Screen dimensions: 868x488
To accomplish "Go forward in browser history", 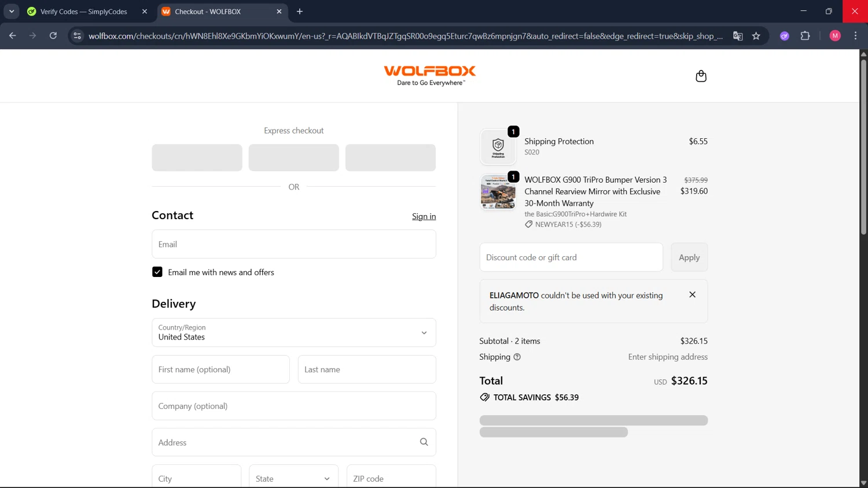I will 33,36.
